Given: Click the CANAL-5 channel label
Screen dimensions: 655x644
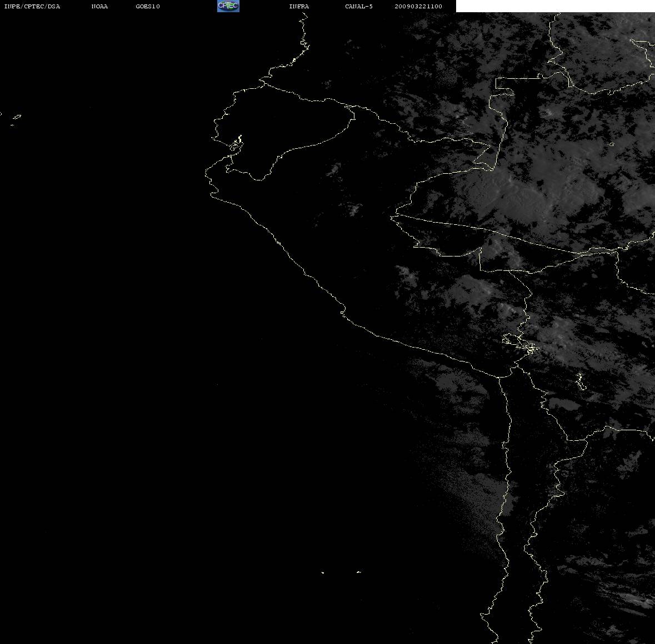Looking at the screenshot, I should (359, 6).
